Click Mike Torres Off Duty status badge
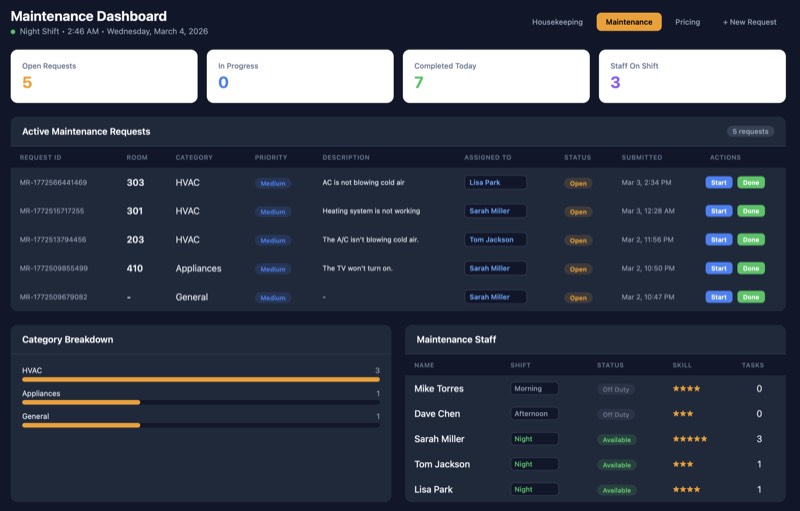Viewport: 800px width, 511px height. tap(616, 389)
